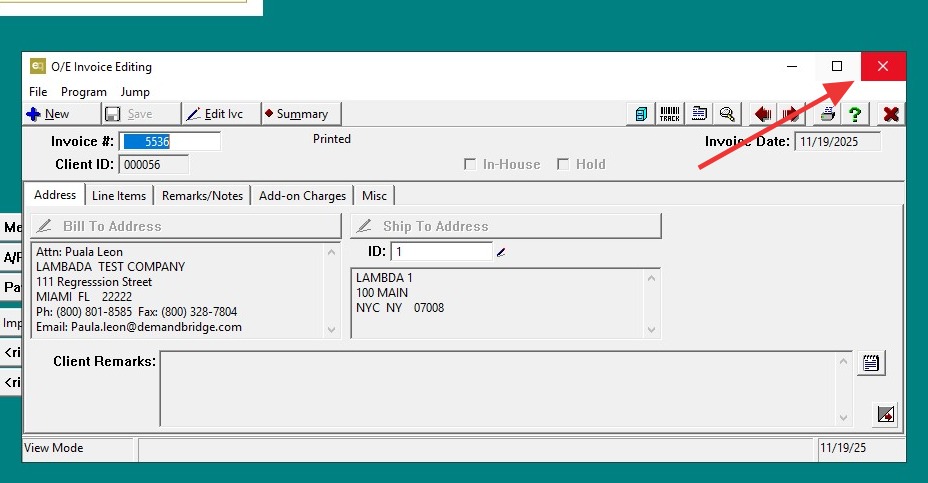
Task: Click the phone and fax number line
Action: 136,311
